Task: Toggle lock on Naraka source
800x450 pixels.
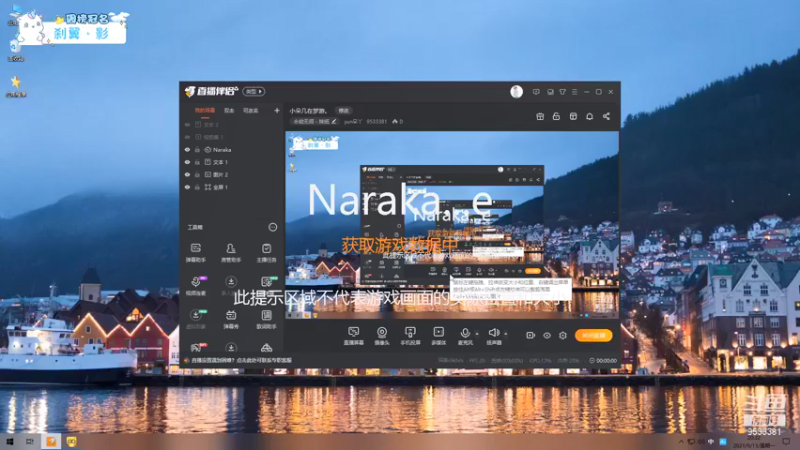Action: (x=197, y=149)
